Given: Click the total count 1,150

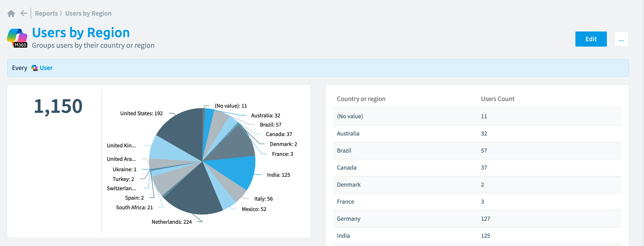Looking at the screenshot, I should (x=58, y=106).
